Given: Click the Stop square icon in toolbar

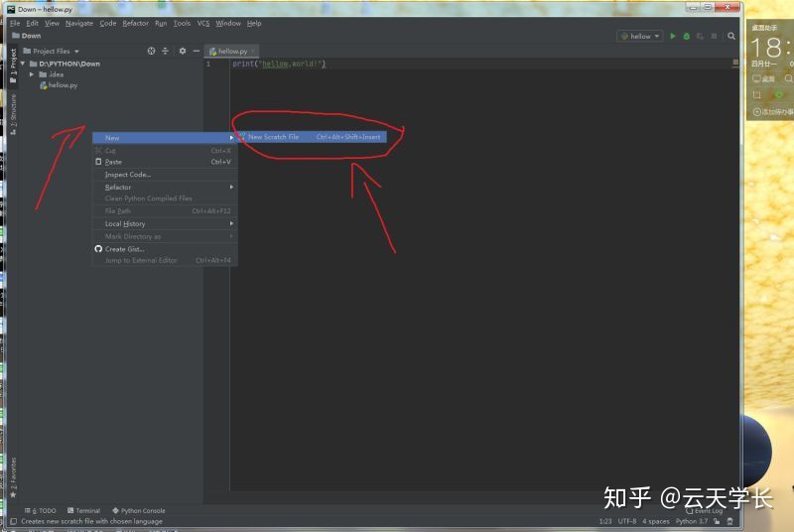Looking at the screenshot, I should click(714, 36).
